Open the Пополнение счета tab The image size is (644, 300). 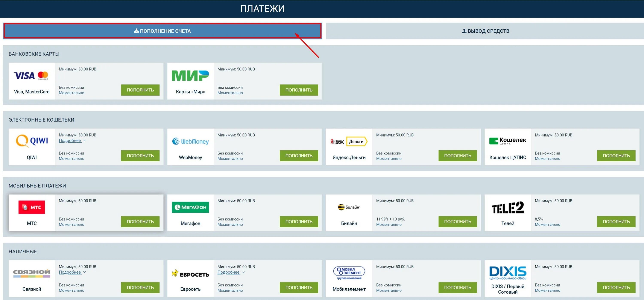tap(162, 31)
